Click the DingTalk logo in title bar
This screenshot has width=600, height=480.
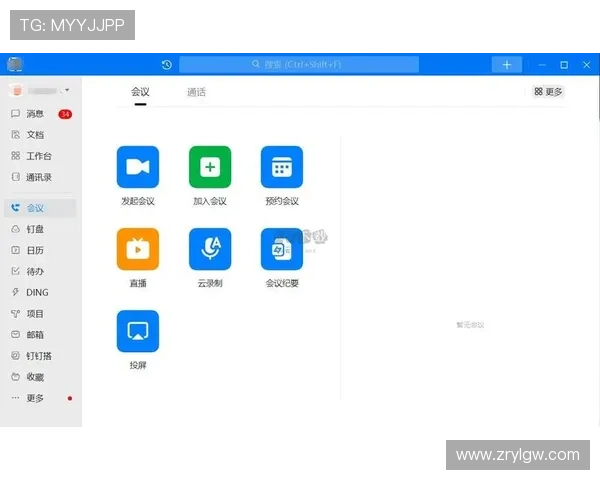tap(15, 64)
